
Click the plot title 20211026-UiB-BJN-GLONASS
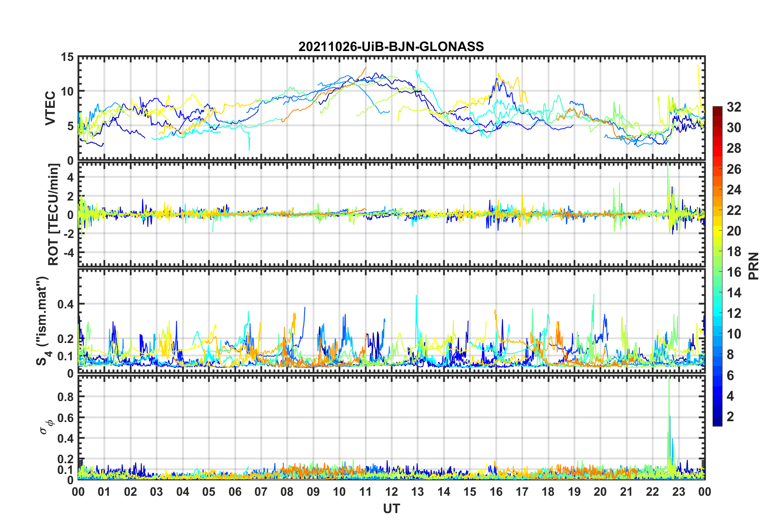pos(391,47)
